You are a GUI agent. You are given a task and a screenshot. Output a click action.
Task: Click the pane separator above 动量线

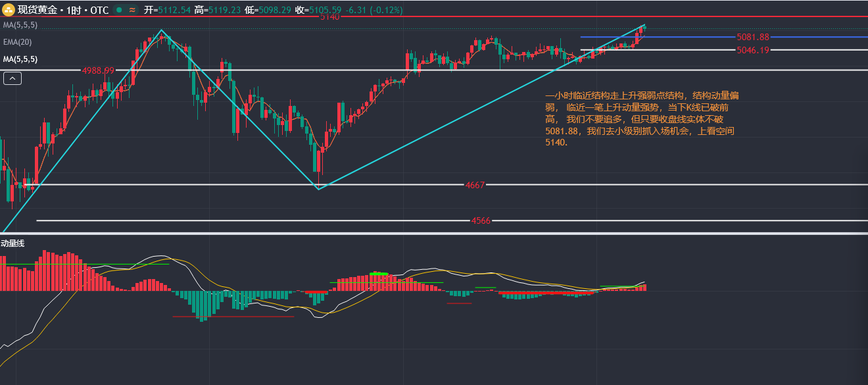(x=434, y=233)
